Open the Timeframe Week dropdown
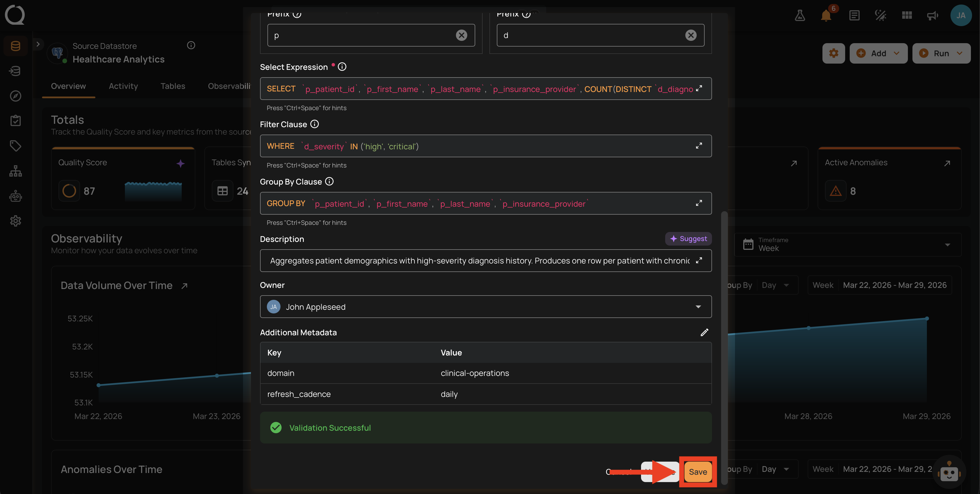This screenshot has height=494, width=980. [848, 244]
